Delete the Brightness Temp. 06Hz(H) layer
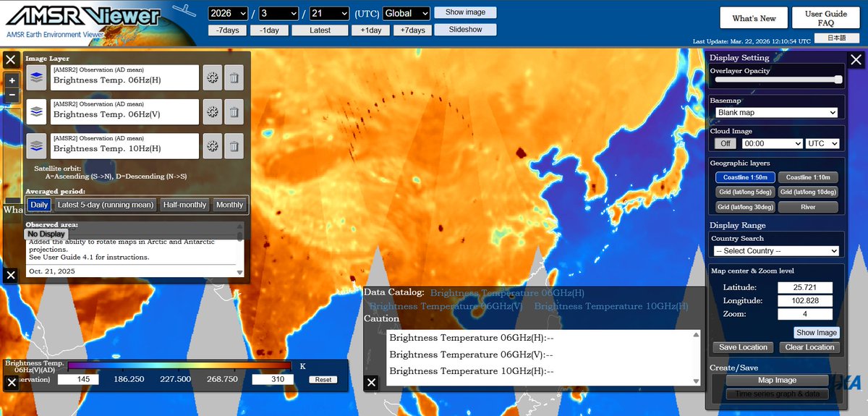The height and width of the screenshot is (416, 868). pos(234,77)
